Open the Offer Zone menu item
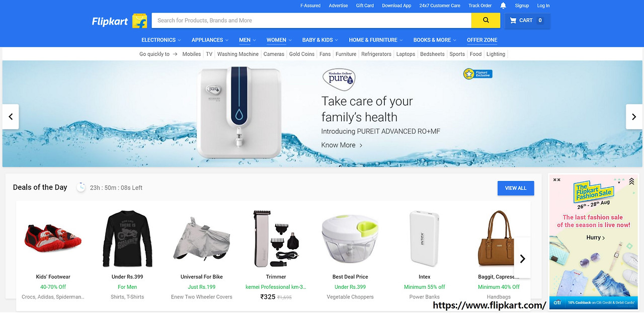This screenshot has width=644, height=316. pos(482,40)
